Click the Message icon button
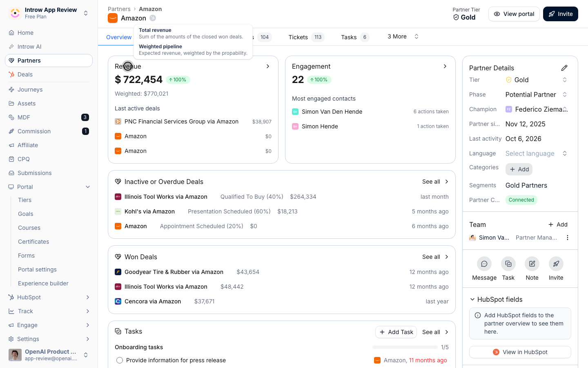 [484, 264]
